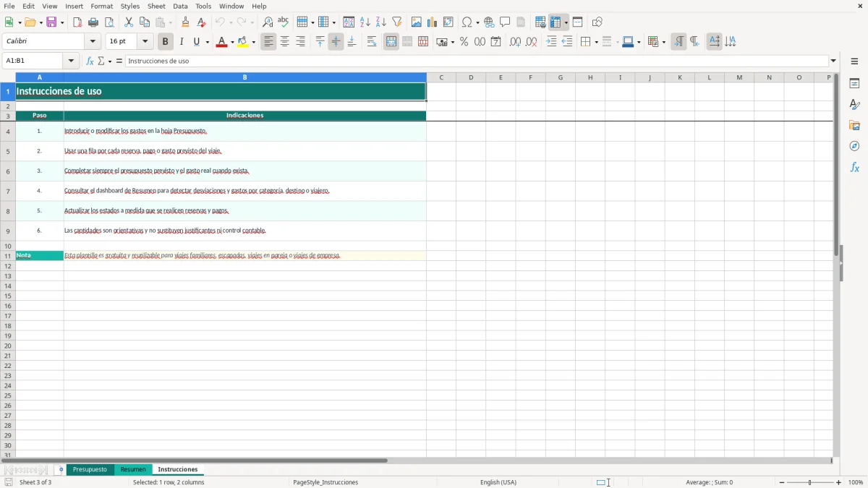Toggle Align Right
Screen dimensions: 868x488
[301, 42]
